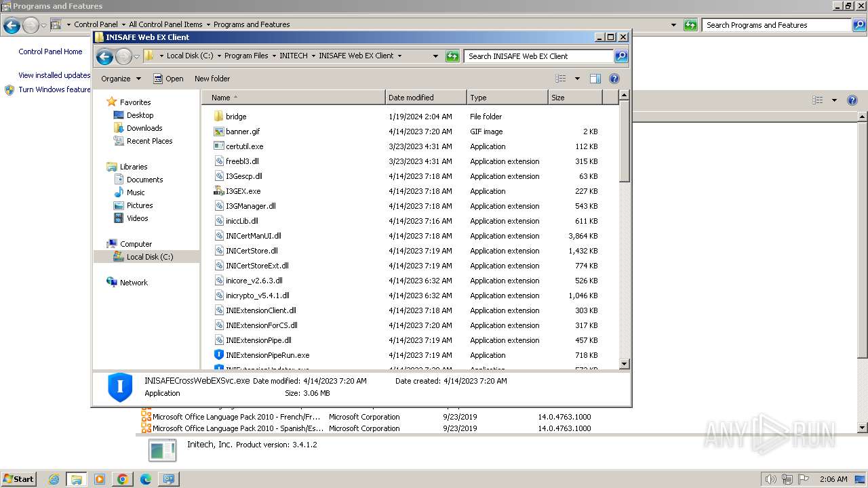Image resolution: width=868 pixels, height=488 pixels.
Task: Click the search magnifier in INISAFE window
Action: tap(621, 56)
